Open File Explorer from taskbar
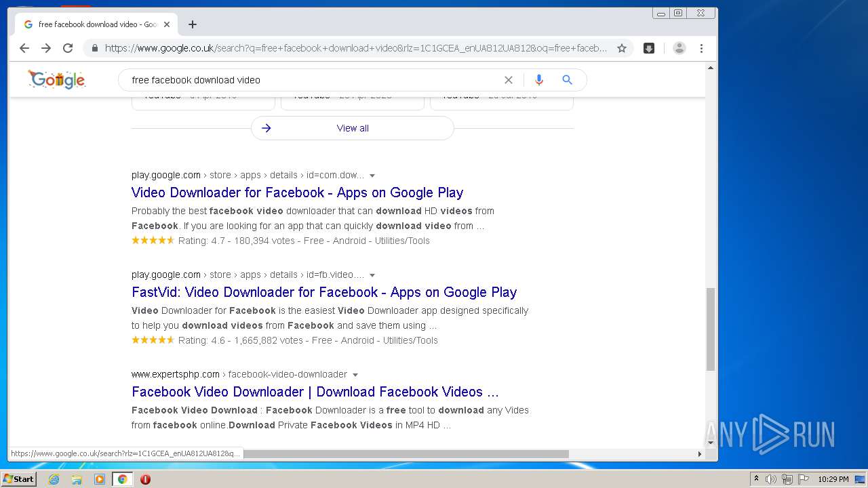This screenshot has width=868, height=488. tap(77, 479)
